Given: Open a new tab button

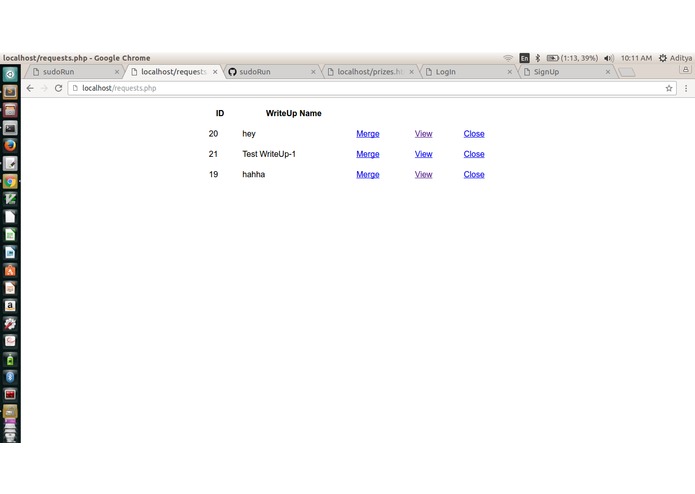Looking at the screenshot, I should pos(627,72).
